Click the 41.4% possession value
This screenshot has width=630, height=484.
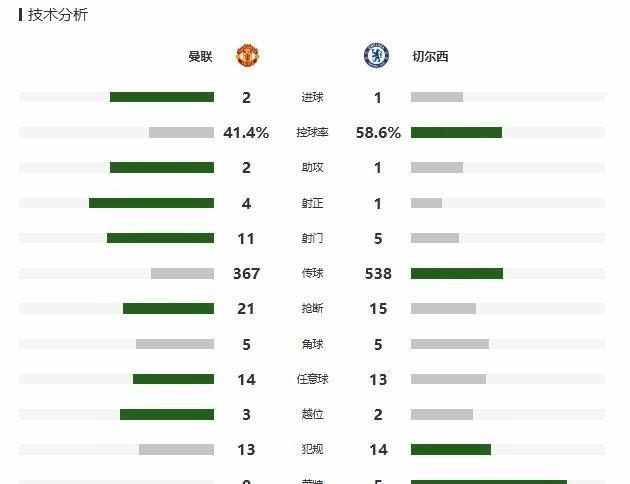(x=246, y=132)
